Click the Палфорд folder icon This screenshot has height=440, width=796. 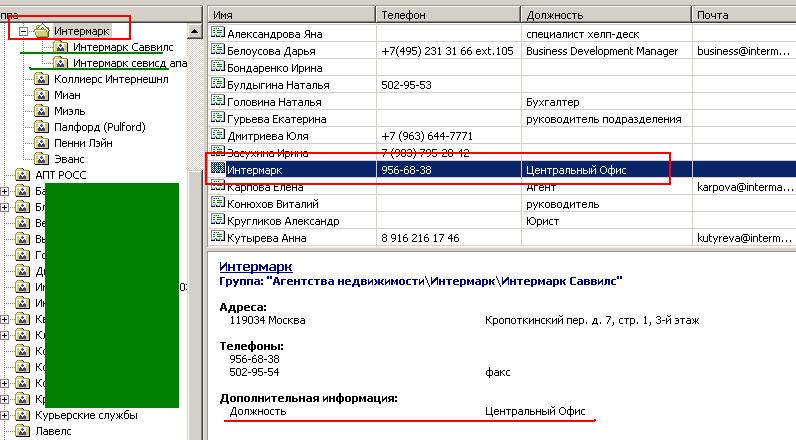click(41, 127)
